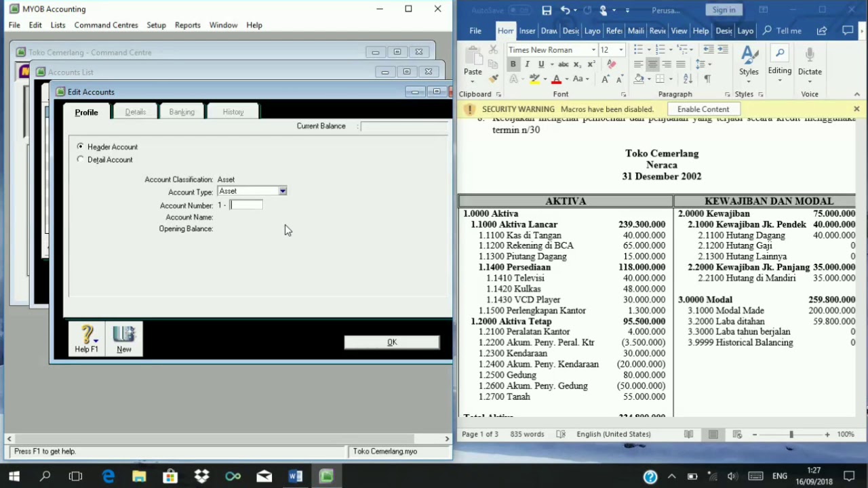Open Word comments pane icon
Viewport: 868px width, 488px height.
(x=848, y=30)
